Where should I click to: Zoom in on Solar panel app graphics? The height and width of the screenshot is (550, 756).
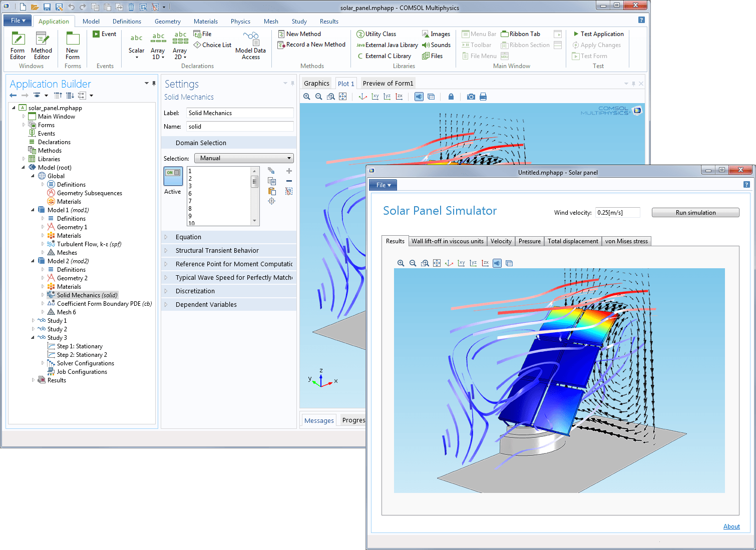pos(401,263)
